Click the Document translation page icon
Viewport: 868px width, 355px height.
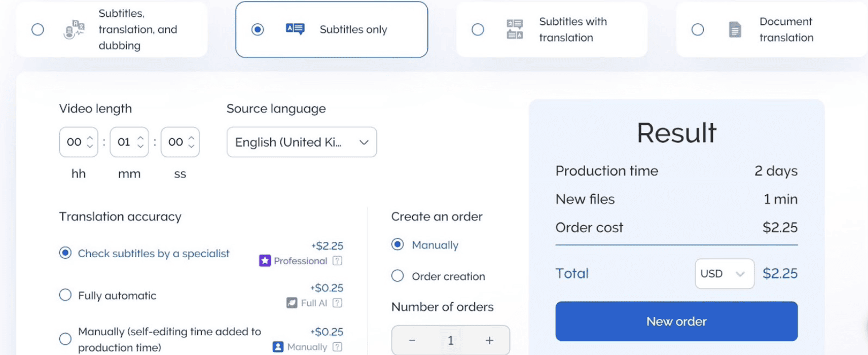click(x=735, y=29)
